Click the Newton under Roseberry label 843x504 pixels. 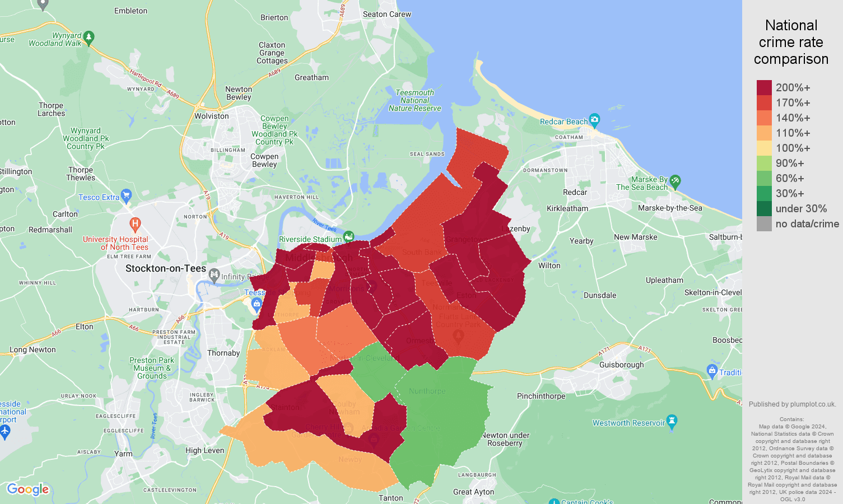[x=505, y=439]
